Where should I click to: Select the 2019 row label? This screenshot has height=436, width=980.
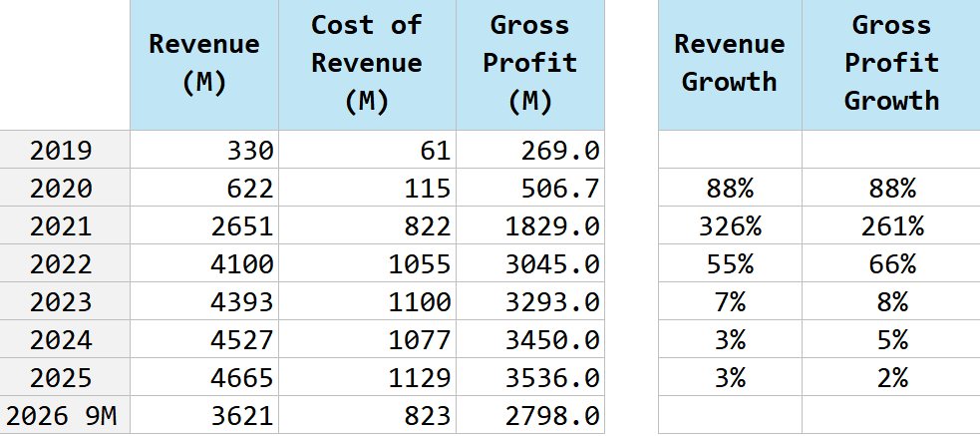(65, 151)
